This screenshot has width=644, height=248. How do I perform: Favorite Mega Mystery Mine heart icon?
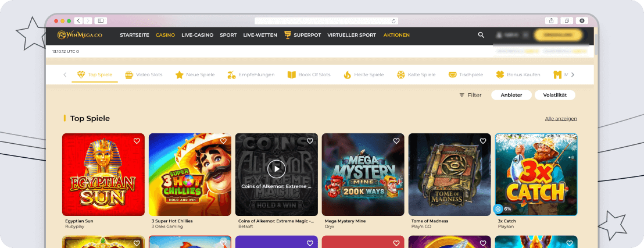tap(396, 141)
